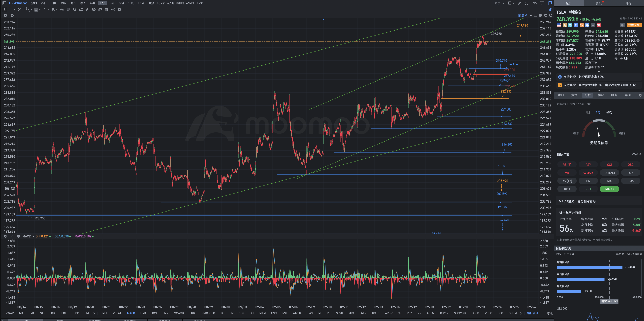Select the 60分 signal period
Screen dimensions: 644x321
609,112
